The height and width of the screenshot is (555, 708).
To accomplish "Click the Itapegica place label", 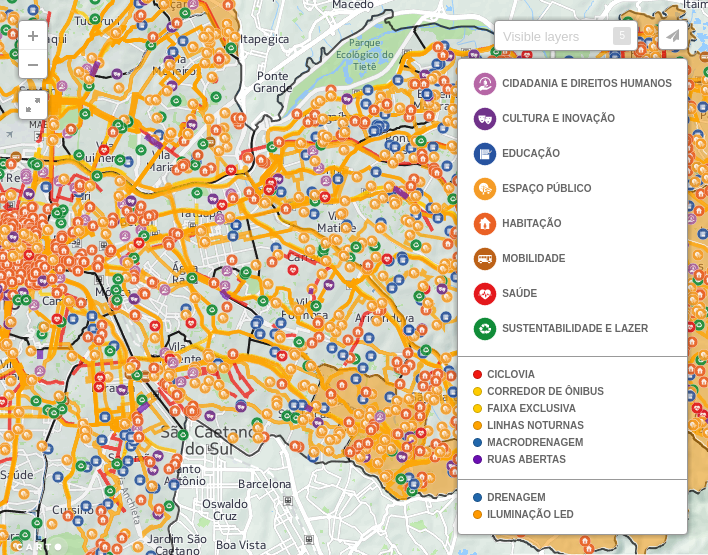I will point(265,39).
